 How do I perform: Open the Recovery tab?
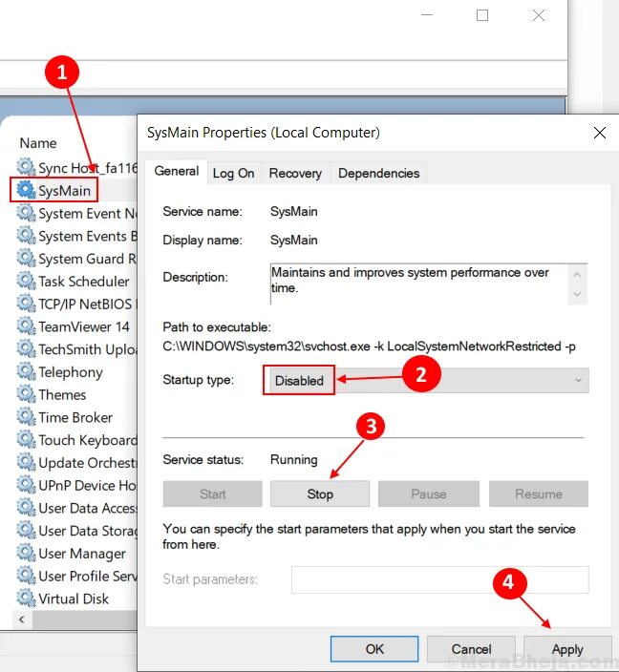295,173
